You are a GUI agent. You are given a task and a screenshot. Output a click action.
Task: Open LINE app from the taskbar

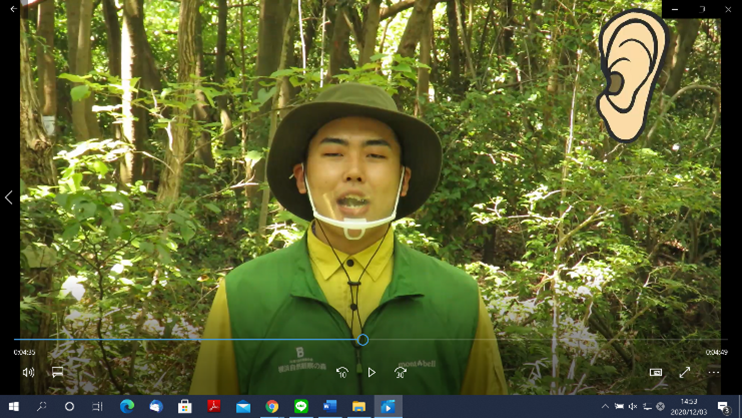tap(301, 407)
